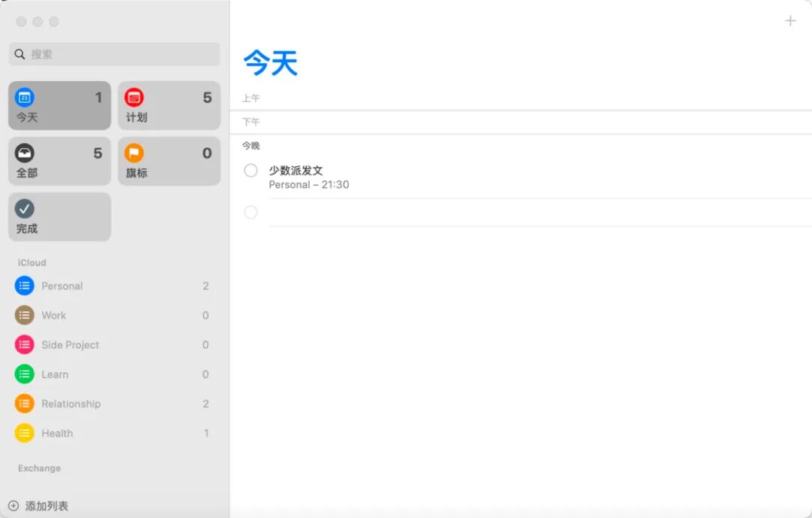Click the 今天 page title
This screenshot has width=812, height=518.
pos(271,63)
